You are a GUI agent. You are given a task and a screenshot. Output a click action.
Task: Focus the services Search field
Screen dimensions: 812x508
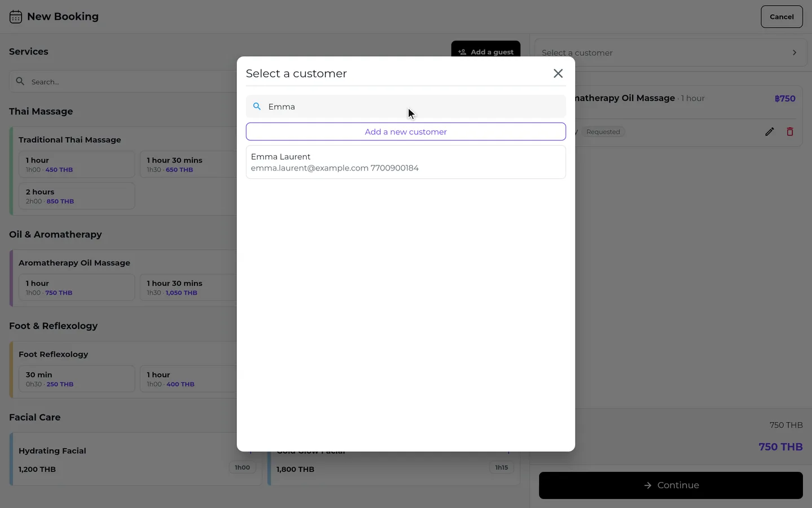click(123, 81)
